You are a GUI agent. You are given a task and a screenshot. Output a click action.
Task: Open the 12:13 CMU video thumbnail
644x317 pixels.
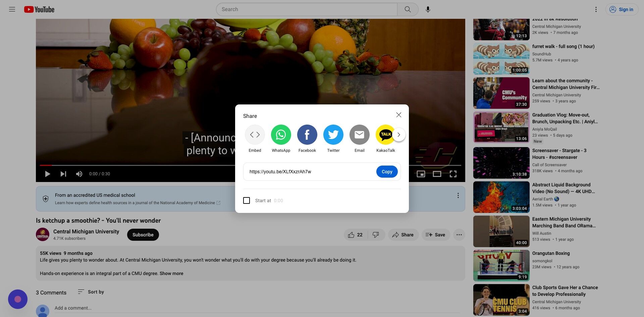(501, 30)
